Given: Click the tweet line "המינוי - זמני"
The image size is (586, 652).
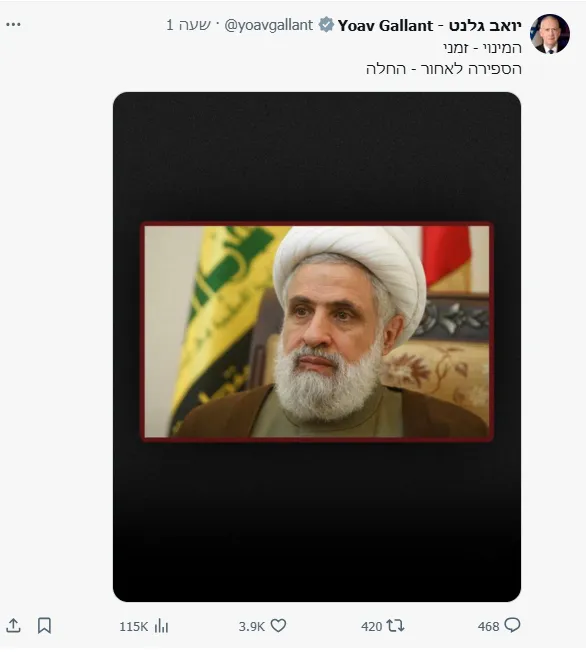Looking at the screenshot, I should pyautogui.click(x=482, y=48).
